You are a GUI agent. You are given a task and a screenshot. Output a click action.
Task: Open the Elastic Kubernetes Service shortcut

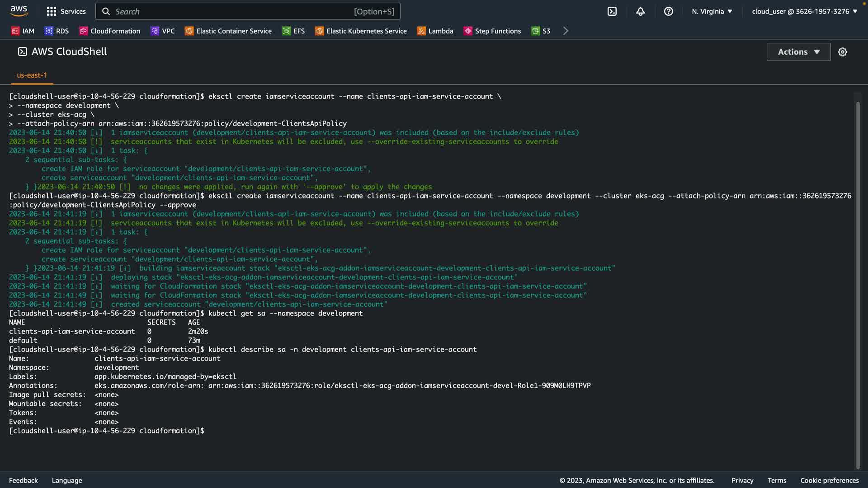pos(361,31)
